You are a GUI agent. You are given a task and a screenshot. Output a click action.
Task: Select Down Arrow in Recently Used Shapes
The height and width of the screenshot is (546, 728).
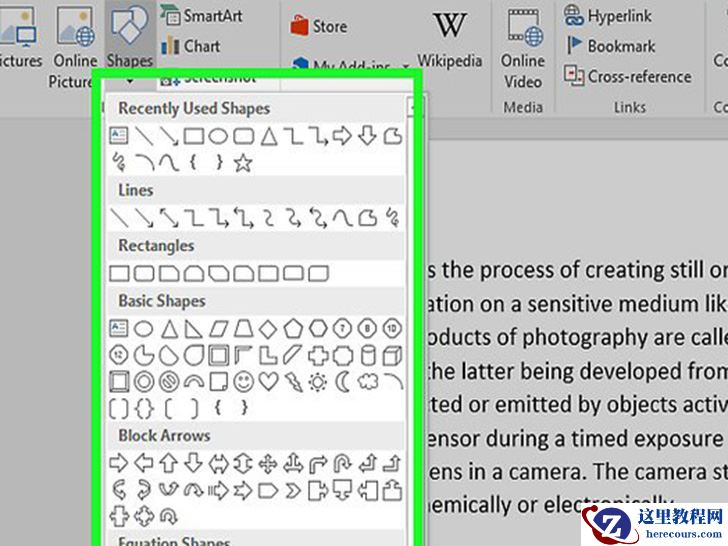coord(367,136)
